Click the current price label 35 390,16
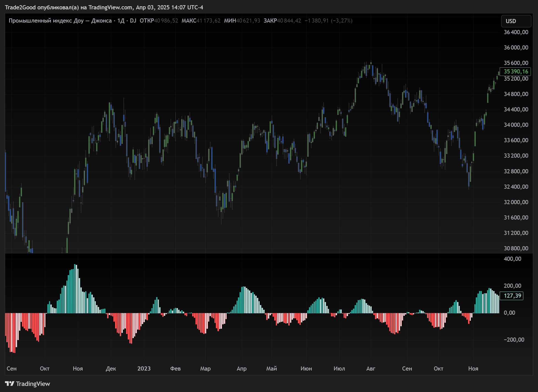The width and height of the screenshot is (538, 392). [515, 72]
